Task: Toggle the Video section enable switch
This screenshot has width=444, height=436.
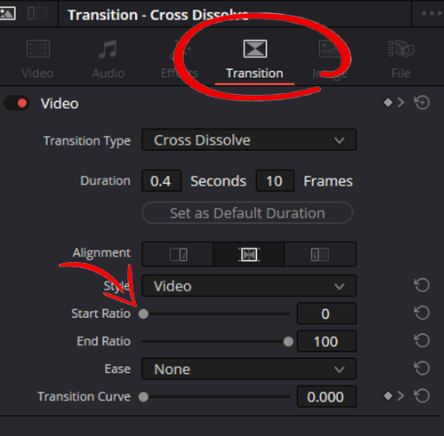Action: [x=17, y=103]
